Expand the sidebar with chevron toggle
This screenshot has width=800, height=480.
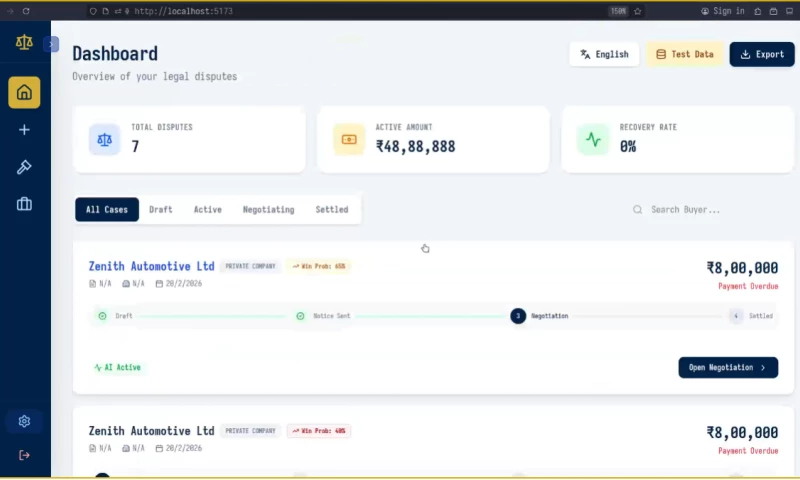(51, 44)
